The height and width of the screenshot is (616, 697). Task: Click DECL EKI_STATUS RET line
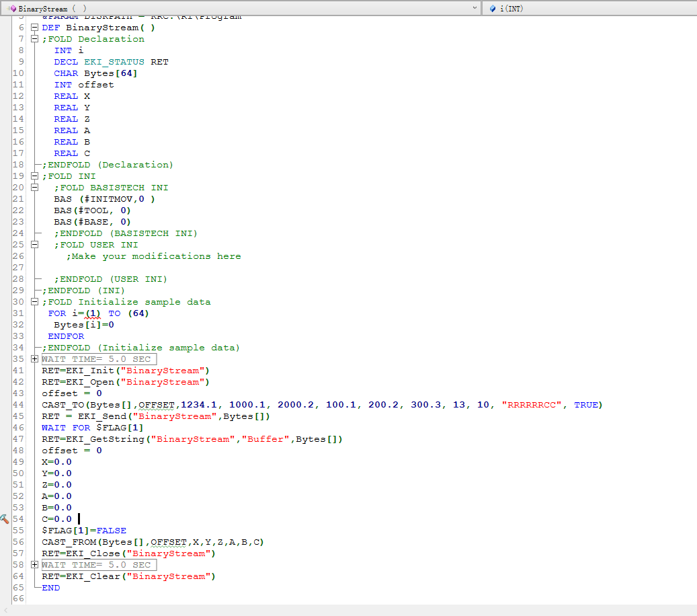(x=111, y=62)
